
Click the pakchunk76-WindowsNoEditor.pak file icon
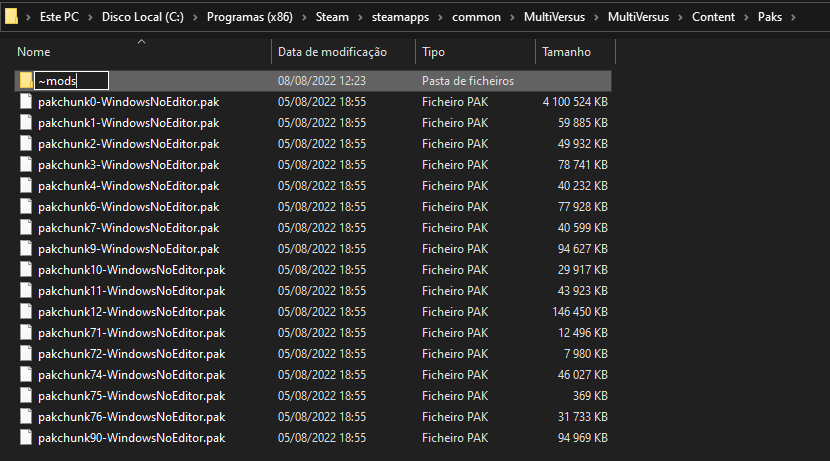26,417
